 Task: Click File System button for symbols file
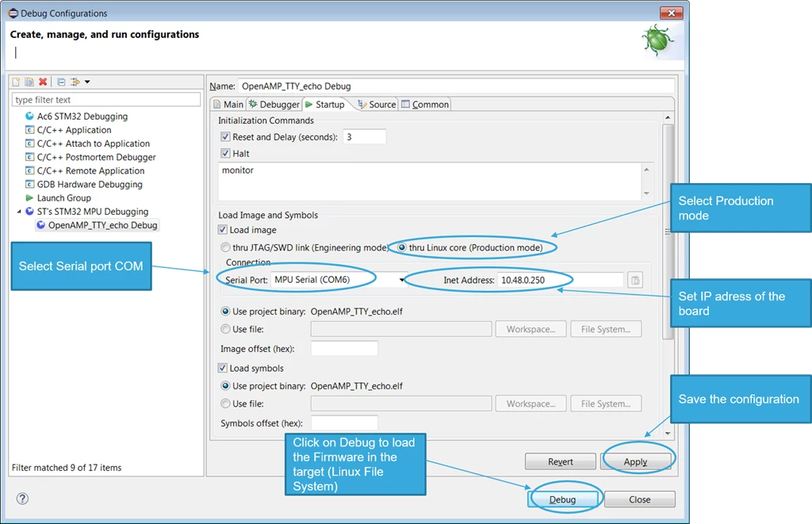coord(606,404)
